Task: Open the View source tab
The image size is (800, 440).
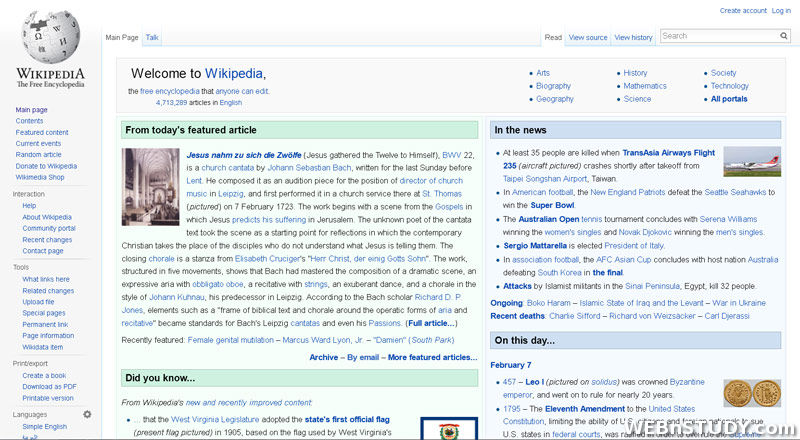Action: pyautogui.click(x=588, y=37)
